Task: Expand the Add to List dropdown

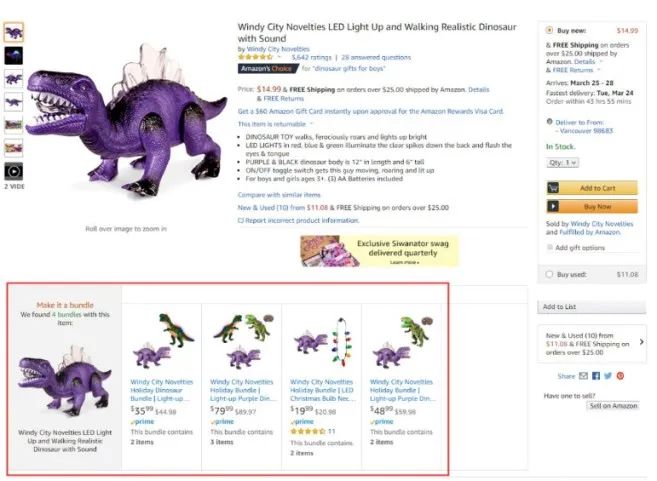Action: 592,307
